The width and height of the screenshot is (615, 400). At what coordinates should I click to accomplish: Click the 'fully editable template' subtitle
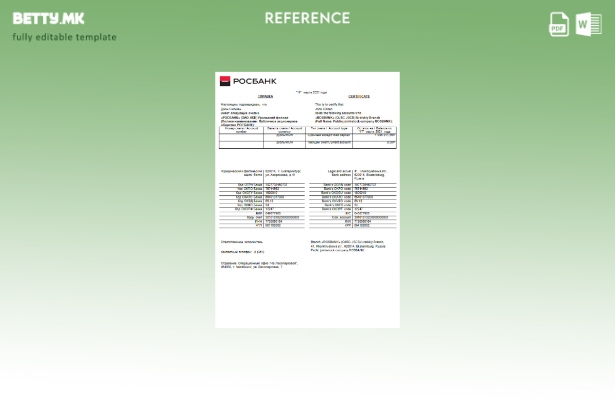65,38
